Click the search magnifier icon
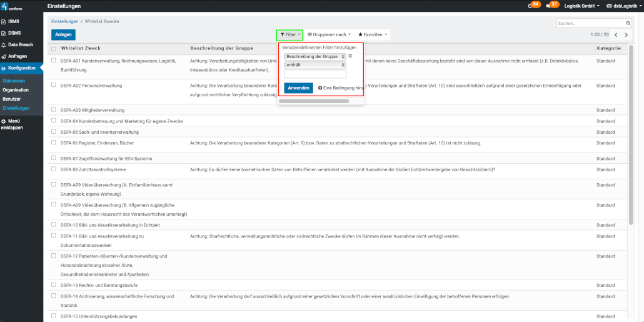The height and width of the screenshot is (322, 644). [x=628, y=23]
